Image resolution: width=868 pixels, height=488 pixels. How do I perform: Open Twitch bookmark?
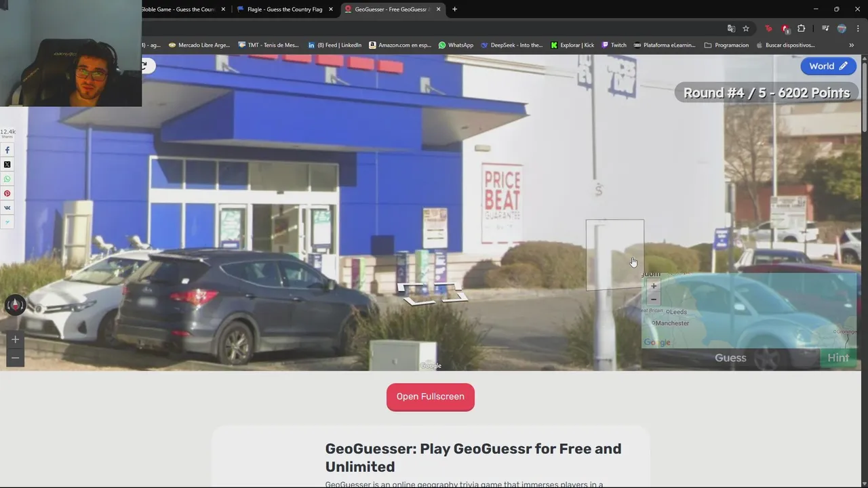point(614,45)
